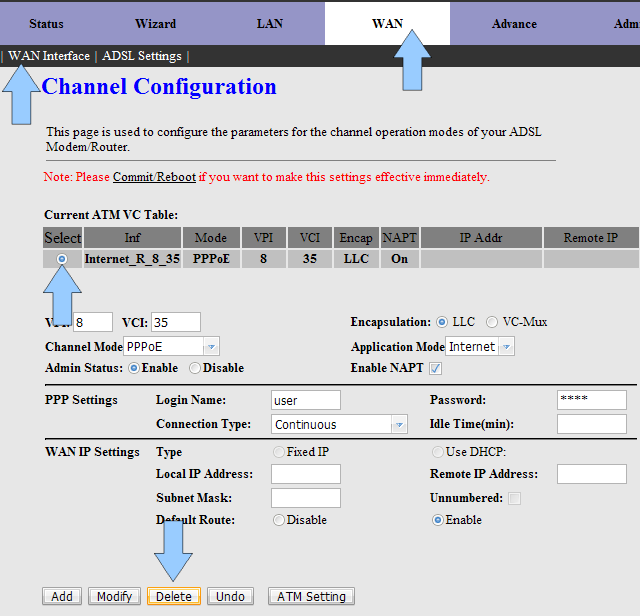The width and height of the screenshot is (640, 616).
Task: Set Admin Status to Enable
Action: [x=133, y=368]
